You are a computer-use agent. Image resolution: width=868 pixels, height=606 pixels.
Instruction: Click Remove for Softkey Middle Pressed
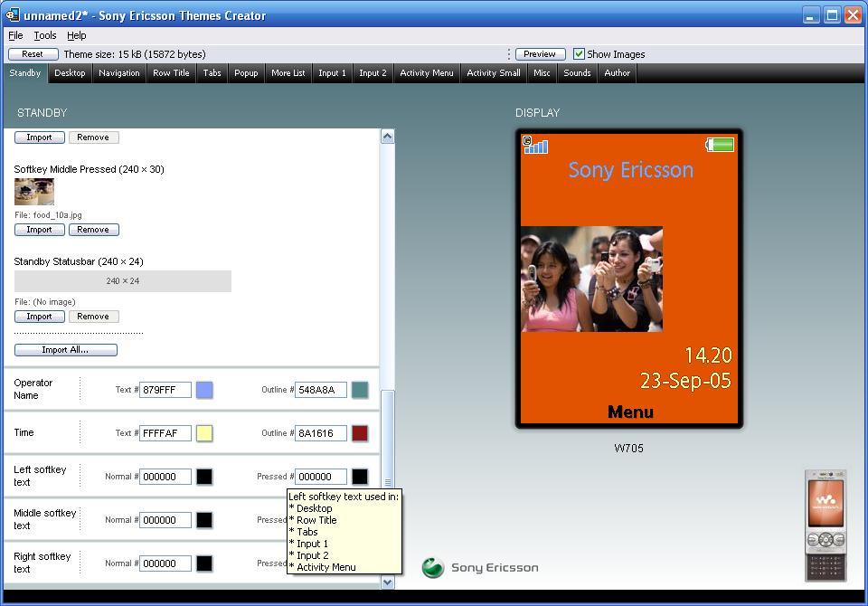point(93,230)
